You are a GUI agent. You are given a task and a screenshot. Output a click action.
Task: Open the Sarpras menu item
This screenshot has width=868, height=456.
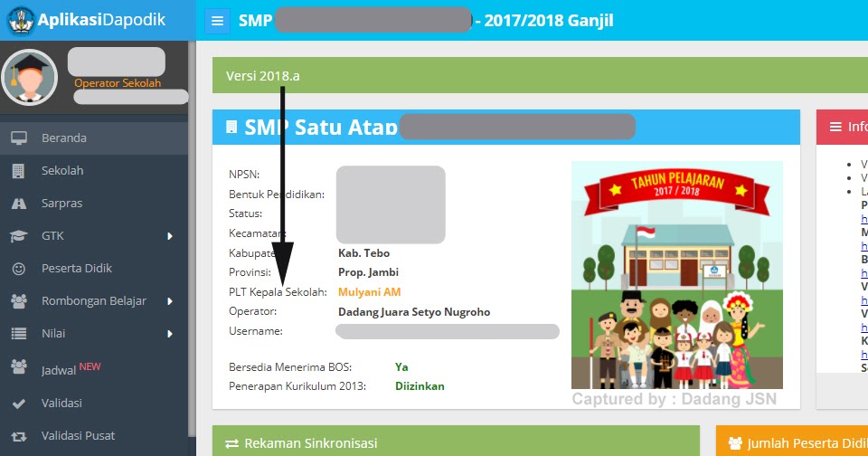click(93, 204)
